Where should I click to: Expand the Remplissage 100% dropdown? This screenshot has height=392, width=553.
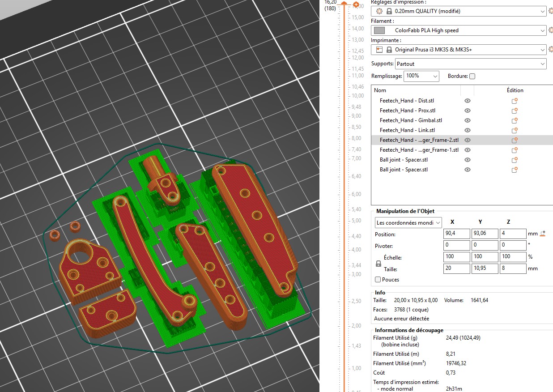tap(421, 76)
